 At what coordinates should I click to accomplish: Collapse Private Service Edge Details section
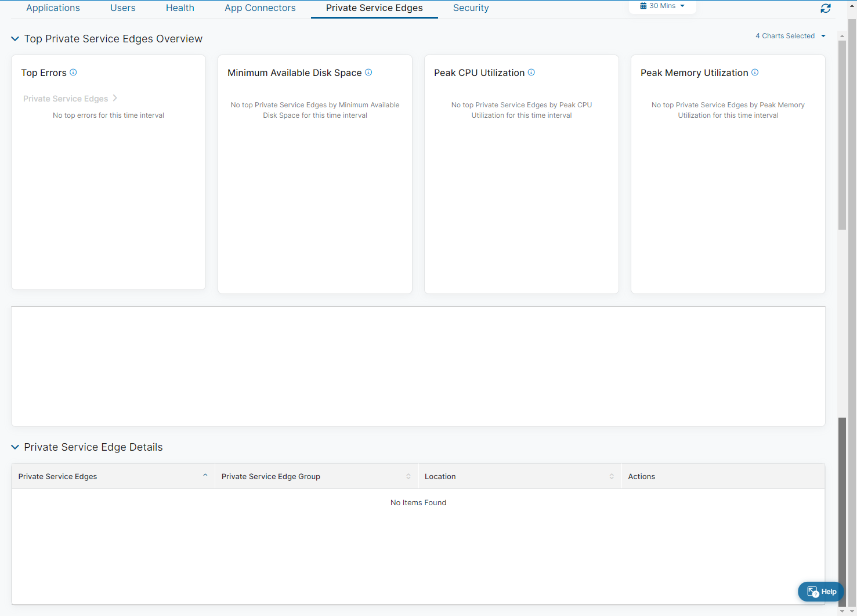(x=15, y=447)
